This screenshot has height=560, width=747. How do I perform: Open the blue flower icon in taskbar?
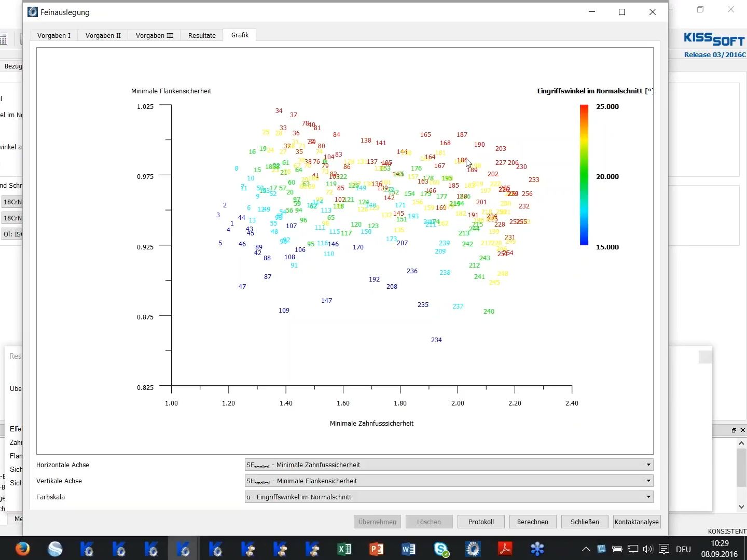click(x=537, y=549)
